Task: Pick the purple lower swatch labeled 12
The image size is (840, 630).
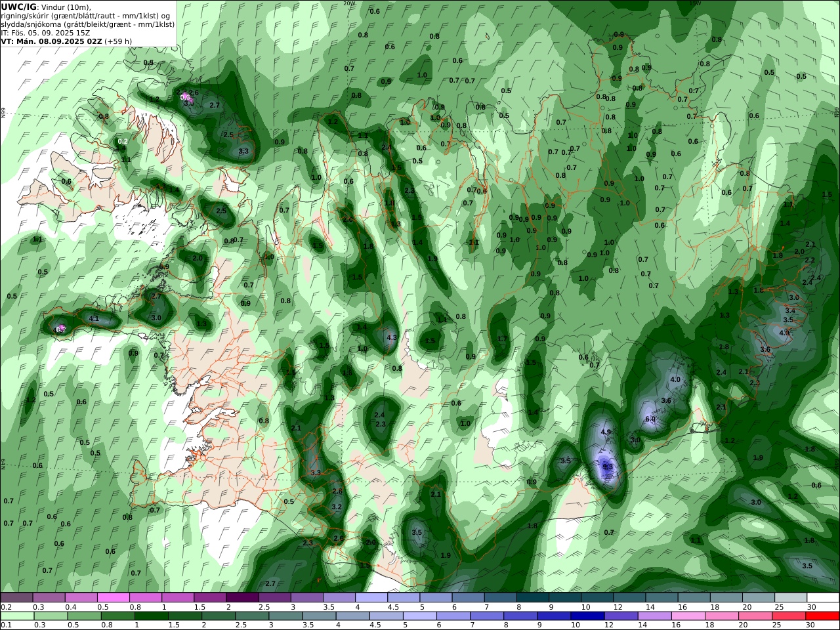Action: (621, 616)
